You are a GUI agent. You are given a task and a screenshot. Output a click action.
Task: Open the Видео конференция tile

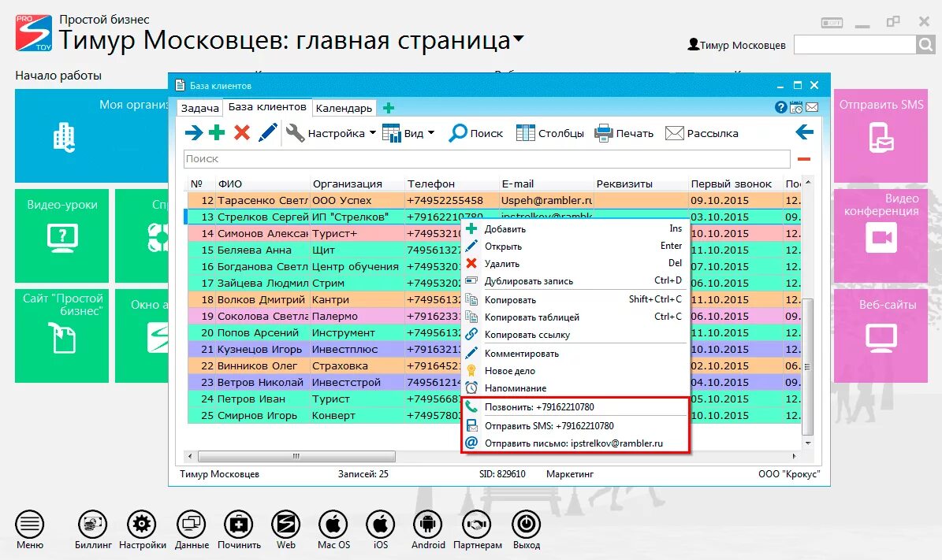[x=881, y=235]
